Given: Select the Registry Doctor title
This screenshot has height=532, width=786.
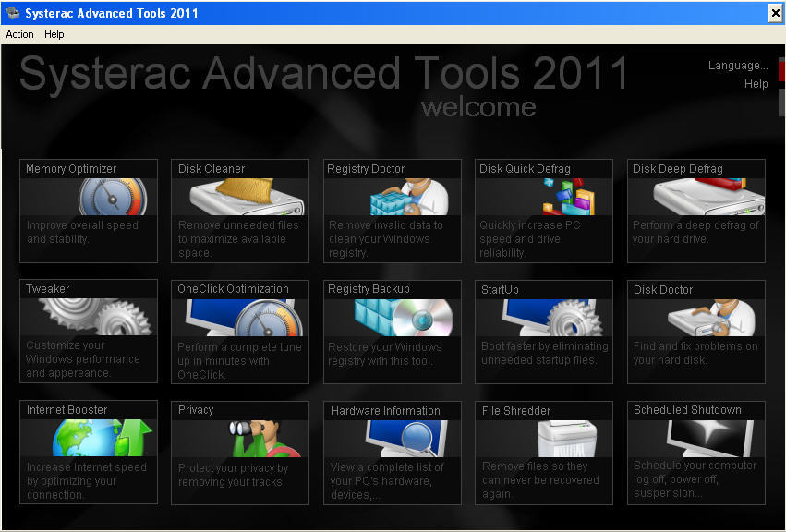Looking at the screenshot, I should [x=366, y=169].
